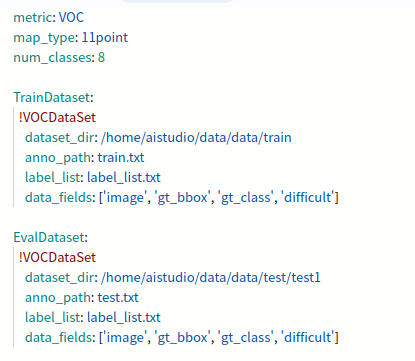Click the 'metric' key text
The image size is (415, 361).
pyautogui.click(x=33, y=17)
